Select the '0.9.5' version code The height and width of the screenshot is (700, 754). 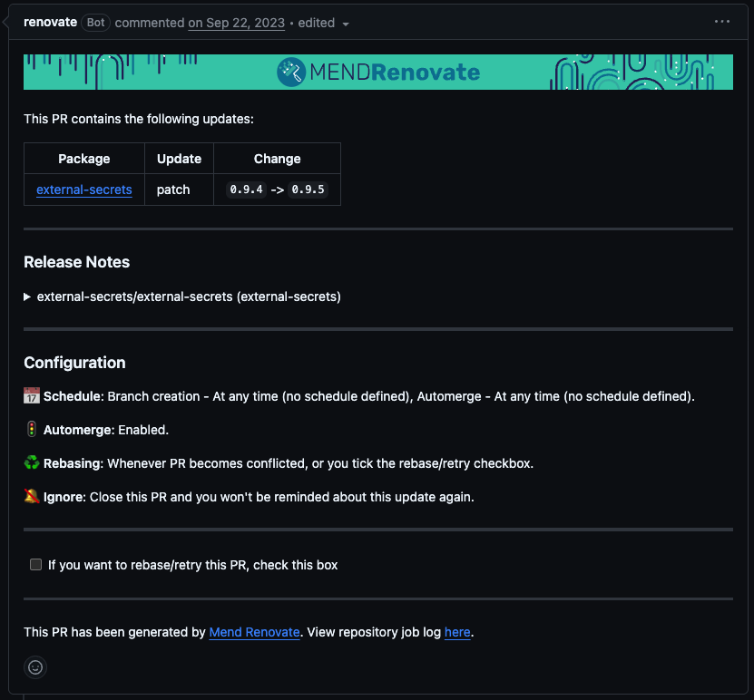(308, 190)
